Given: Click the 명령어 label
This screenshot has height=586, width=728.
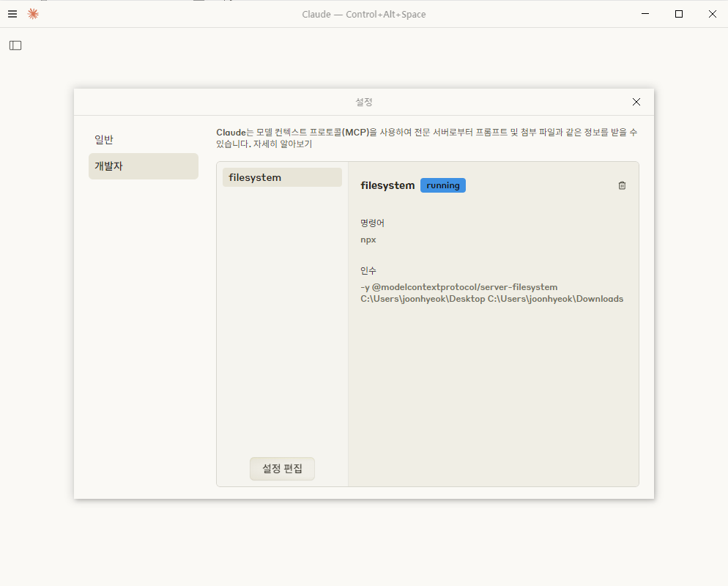Looking at the screenshot, I should click(372, 223).
